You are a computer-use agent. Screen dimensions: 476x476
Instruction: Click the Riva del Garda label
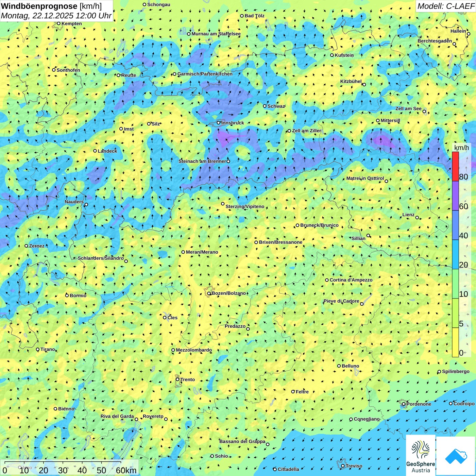pyautogui.click(x=117, y=416)
